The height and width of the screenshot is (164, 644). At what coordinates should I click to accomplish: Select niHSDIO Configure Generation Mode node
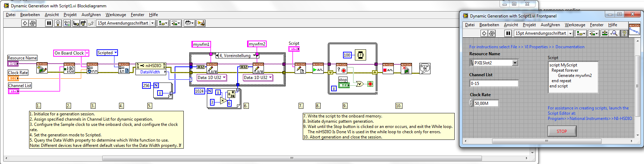[x=124, y=68]
